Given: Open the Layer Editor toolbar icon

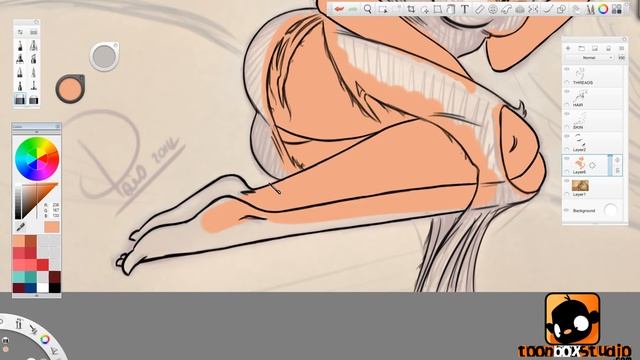Looking at the screenshot, I should point(576,9).
